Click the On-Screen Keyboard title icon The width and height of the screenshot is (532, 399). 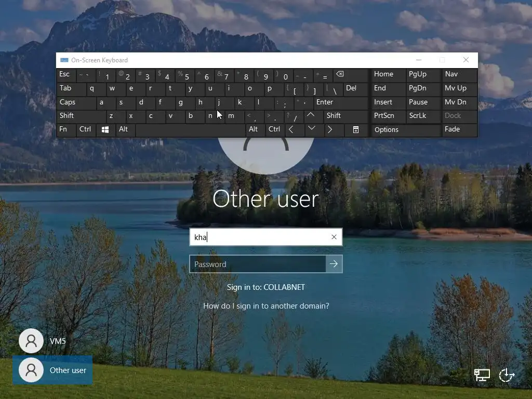(x=64, y=60)
